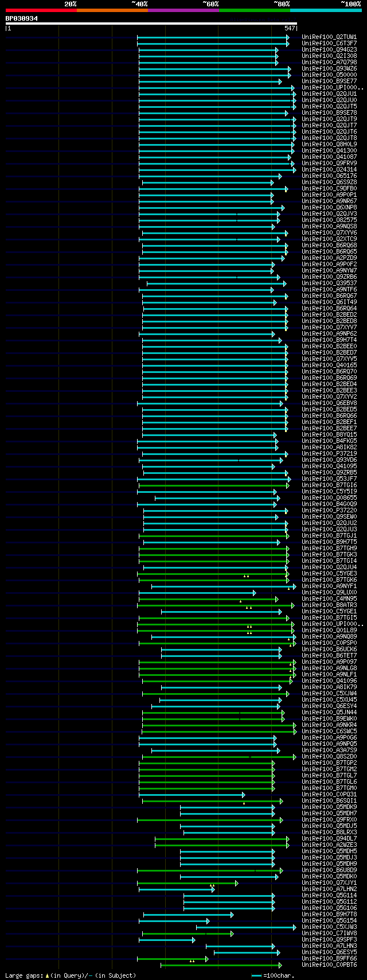Open hit UniRef100_B9SE77
The height and width of the screenshot is (980, 367).
point(329,81)
